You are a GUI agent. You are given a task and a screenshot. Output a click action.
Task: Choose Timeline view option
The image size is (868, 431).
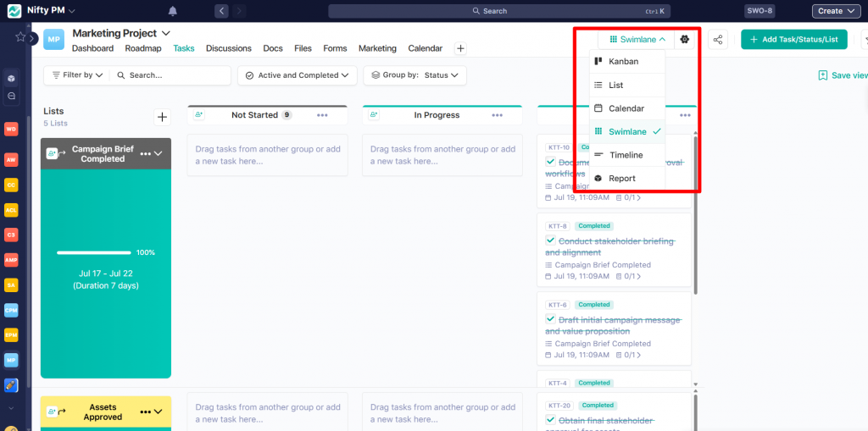(626, 155)
